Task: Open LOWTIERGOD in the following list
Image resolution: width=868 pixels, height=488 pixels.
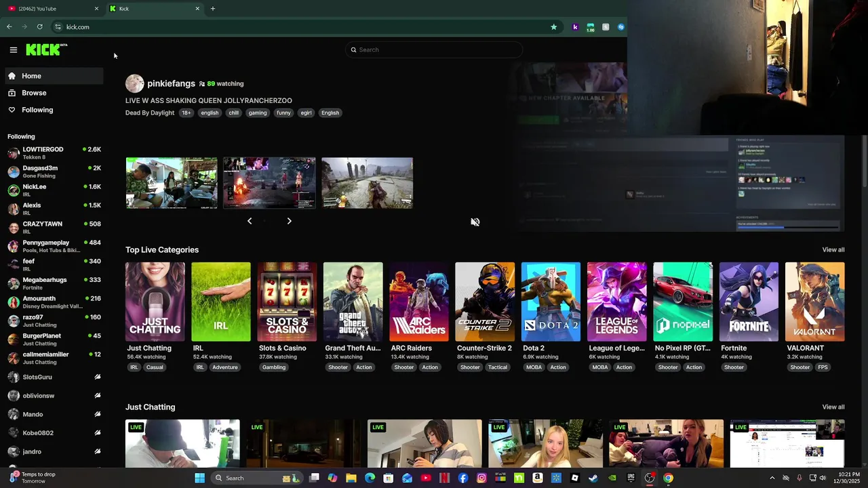Action: tap(54, 153)
